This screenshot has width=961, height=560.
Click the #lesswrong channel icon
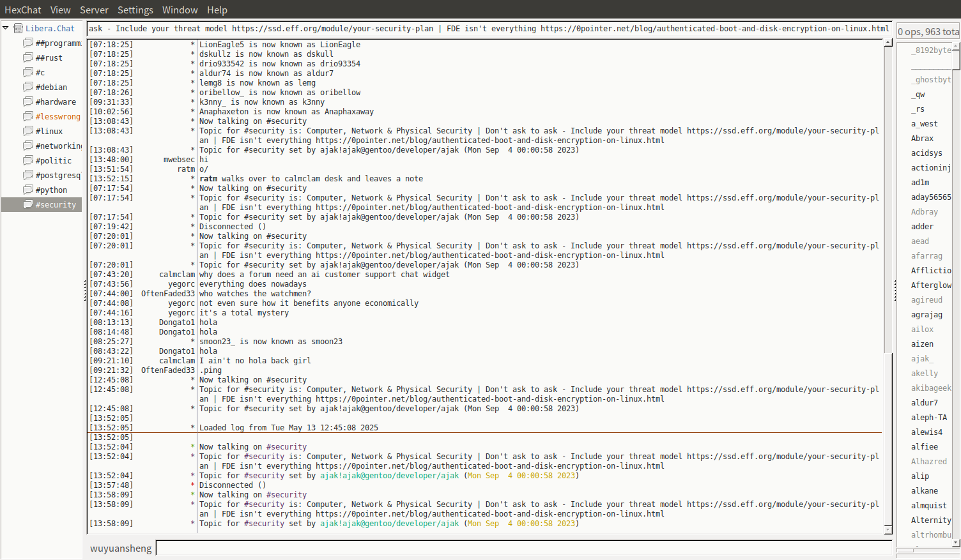tap(28, 116)
